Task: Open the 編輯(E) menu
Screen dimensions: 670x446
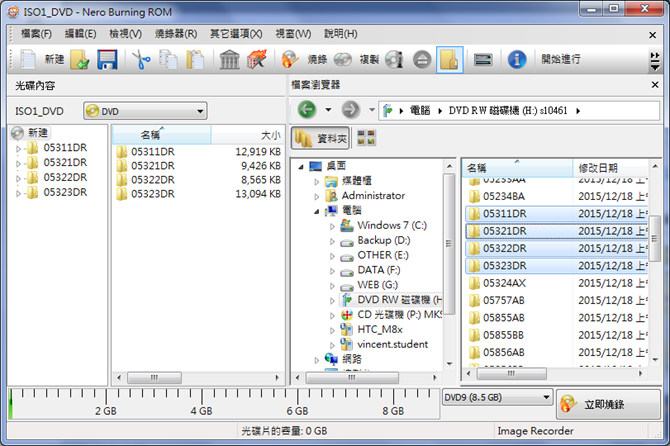Action: pyautogui.click(x=80, y=34)
